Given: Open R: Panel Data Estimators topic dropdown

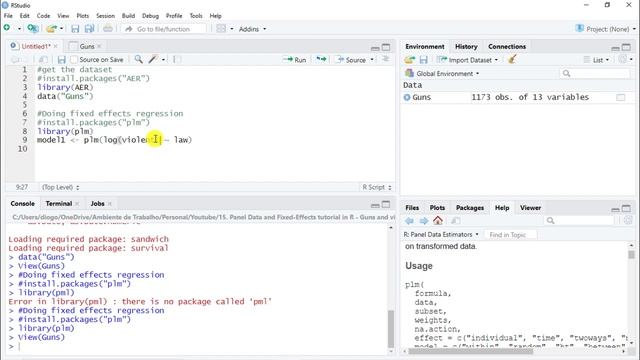Looking at the screenshot, I should coord(441,235).
